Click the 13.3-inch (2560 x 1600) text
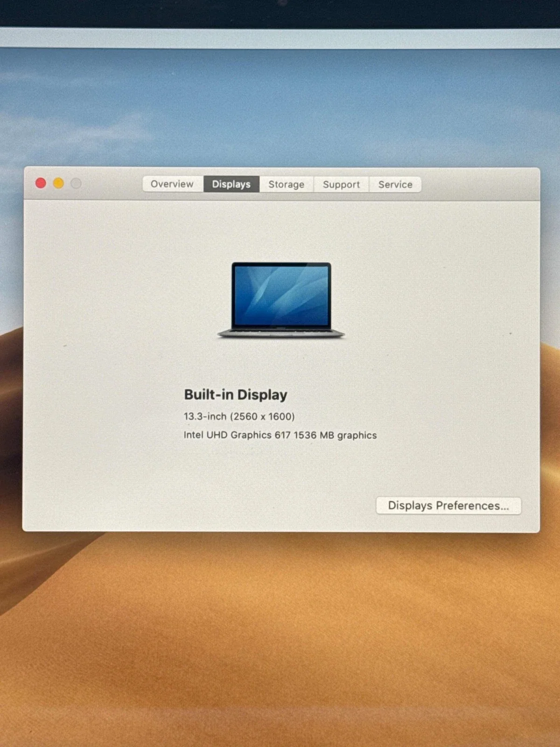Viewport: 560px width, 747px height. coord(239,416)
